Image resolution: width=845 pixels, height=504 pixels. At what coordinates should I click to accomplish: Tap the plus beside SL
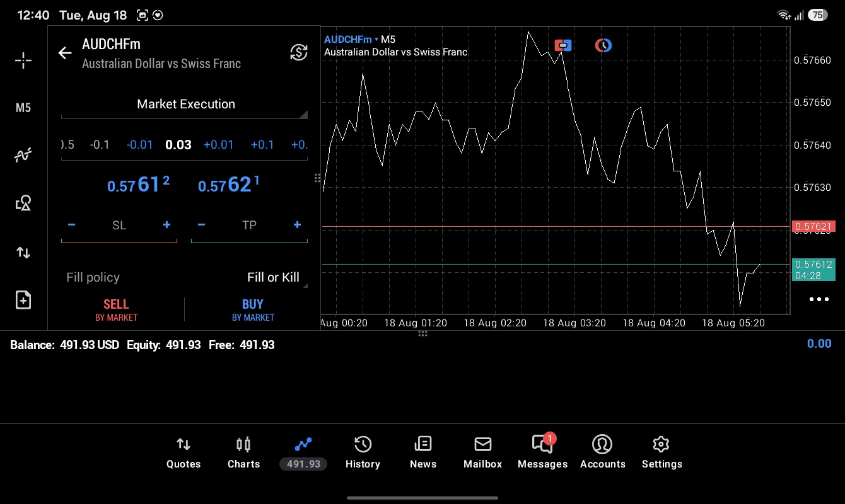(x=166, y=225)
